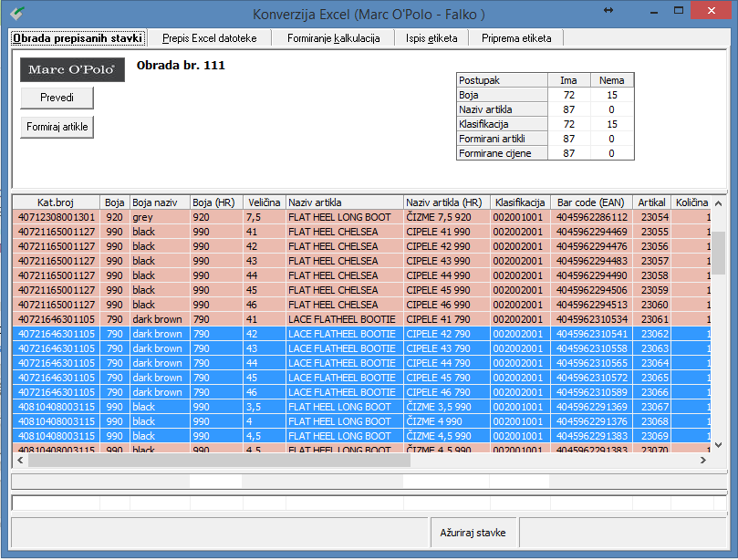This screenshot has height=560, width=738.
Task: Select article number 23062 row
Action: [x=652, y=334]
